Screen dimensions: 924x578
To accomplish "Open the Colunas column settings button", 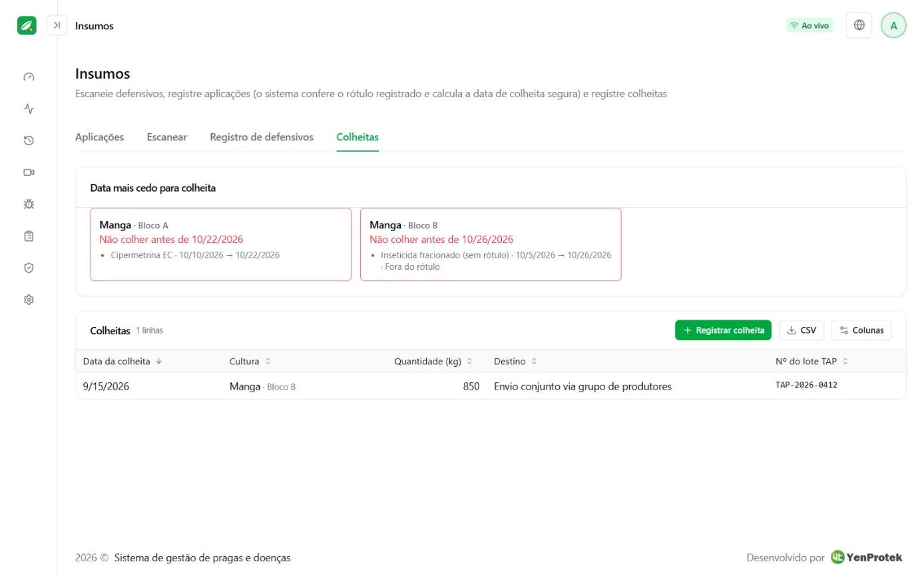I will click(861, 330).
